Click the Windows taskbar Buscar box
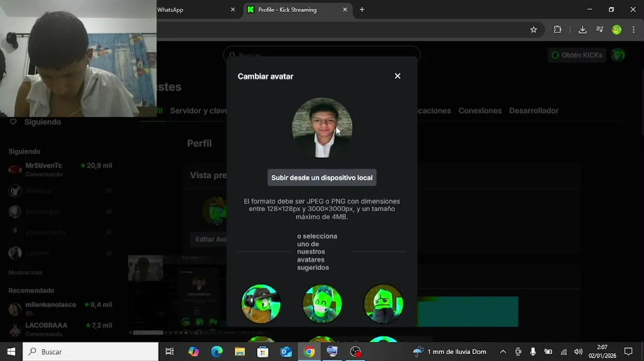The image size is (644, 361). coord(90,351)
